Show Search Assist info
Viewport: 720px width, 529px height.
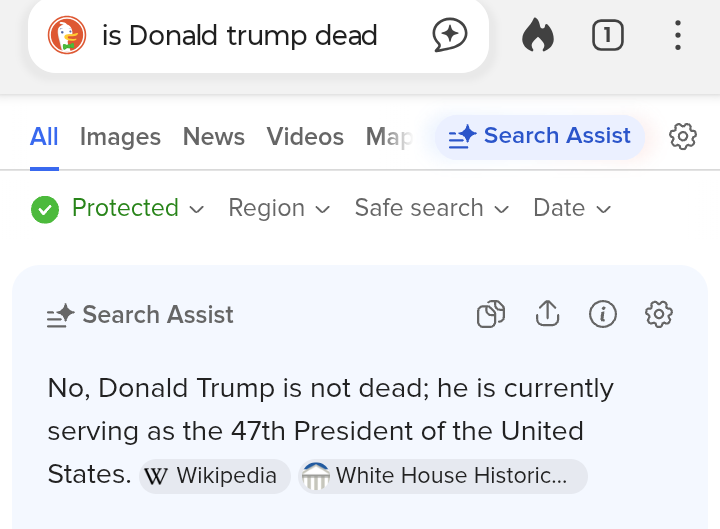click(602, 314)
